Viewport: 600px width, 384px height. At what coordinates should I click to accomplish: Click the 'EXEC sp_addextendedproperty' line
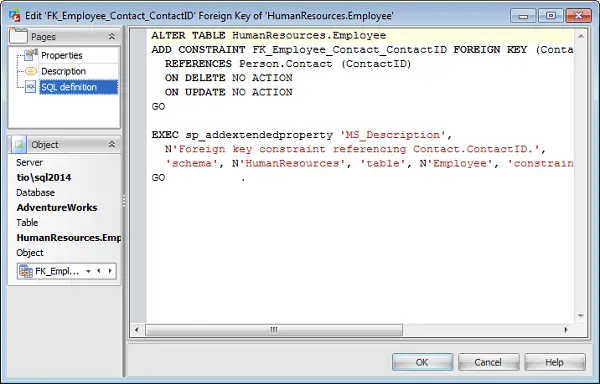coord(302,135)
